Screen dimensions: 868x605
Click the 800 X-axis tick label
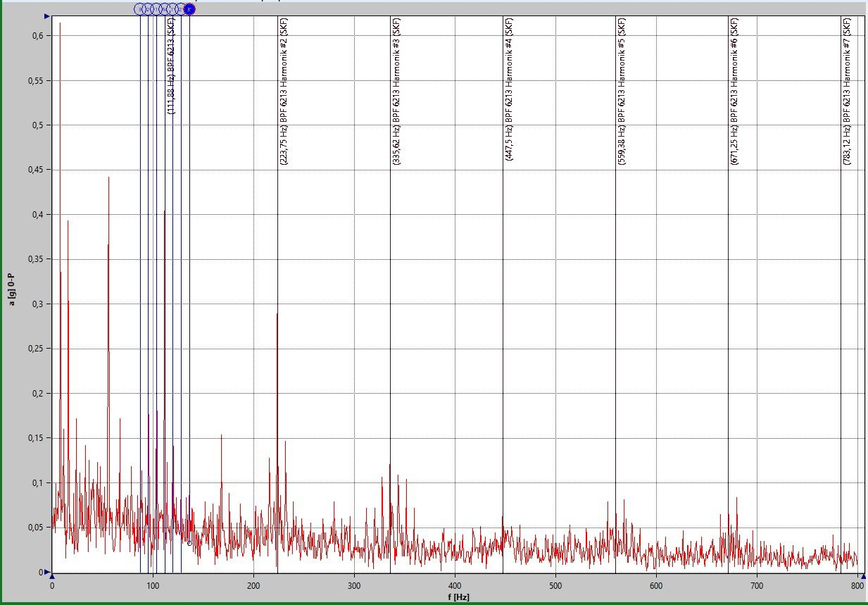(857, 586)
